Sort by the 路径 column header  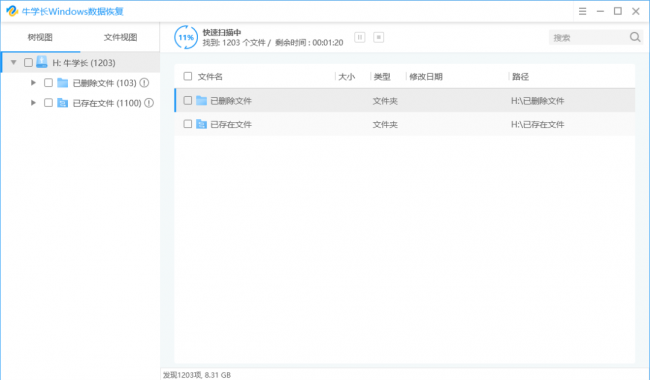click(x=520, y=77)
